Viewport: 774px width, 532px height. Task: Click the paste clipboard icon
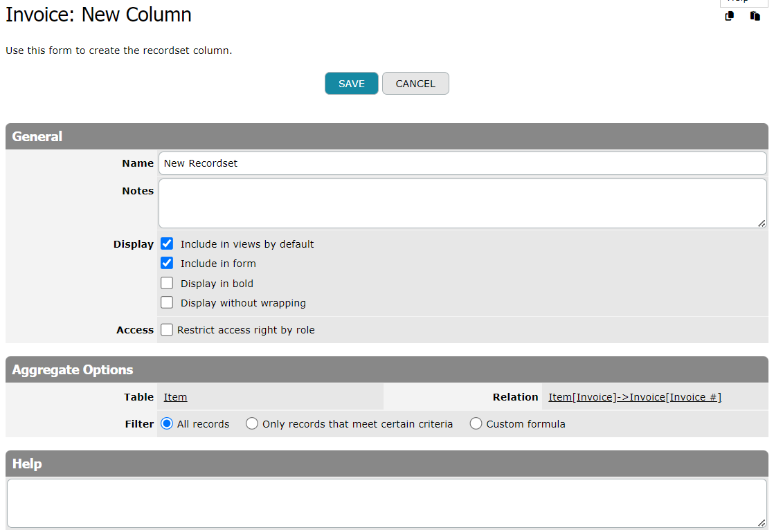755,17
